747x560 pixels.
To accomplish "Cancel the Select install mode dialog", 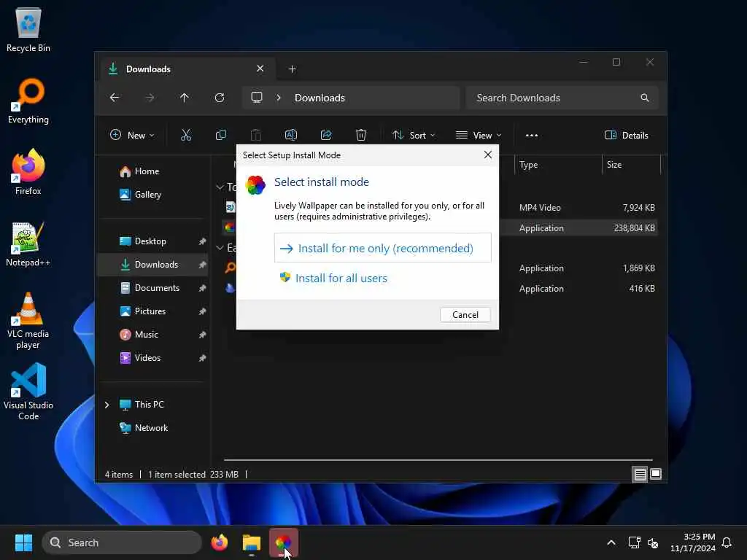I will point(465,315).
